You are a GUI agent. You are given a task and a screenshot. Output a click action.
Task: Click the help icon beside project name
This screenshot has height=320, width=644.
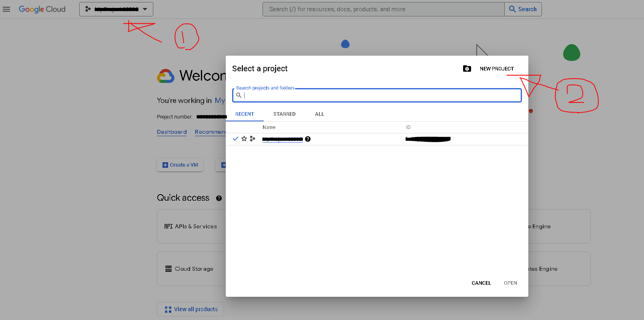[x=308, y=139]
